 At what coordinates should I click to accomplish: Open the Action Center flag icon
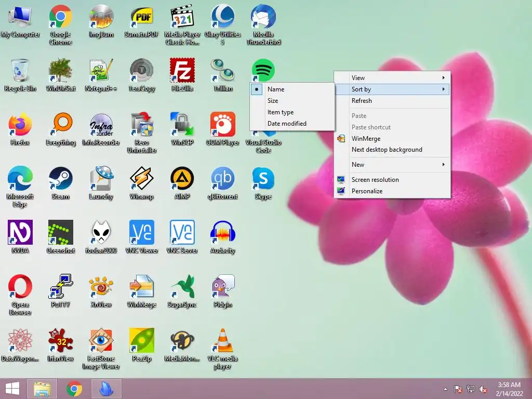458,389
